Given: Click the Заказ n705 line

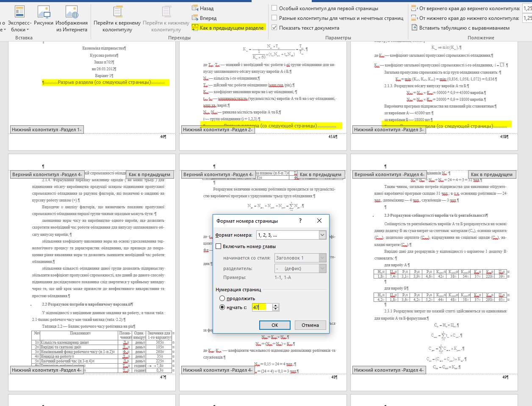Looking at the screenshot, I should tap(104, 62).
